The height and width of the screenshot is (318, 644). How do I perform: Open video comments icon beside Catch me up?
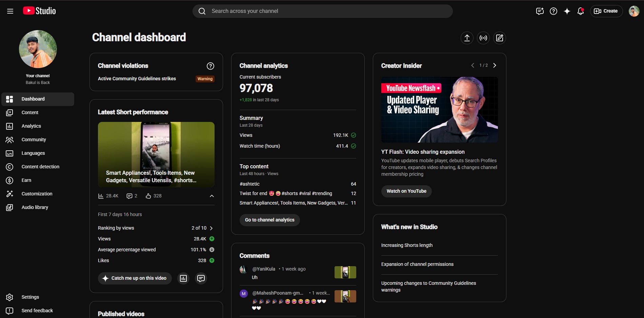pos(201,278)
